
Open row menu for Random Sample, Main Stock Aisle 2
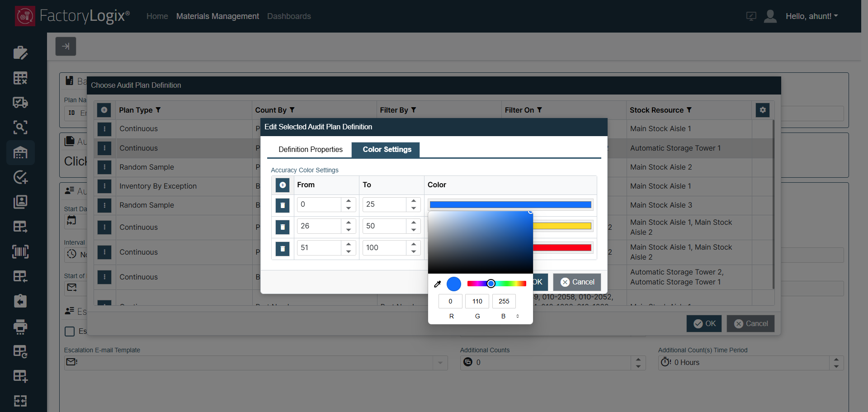(104, 167)
